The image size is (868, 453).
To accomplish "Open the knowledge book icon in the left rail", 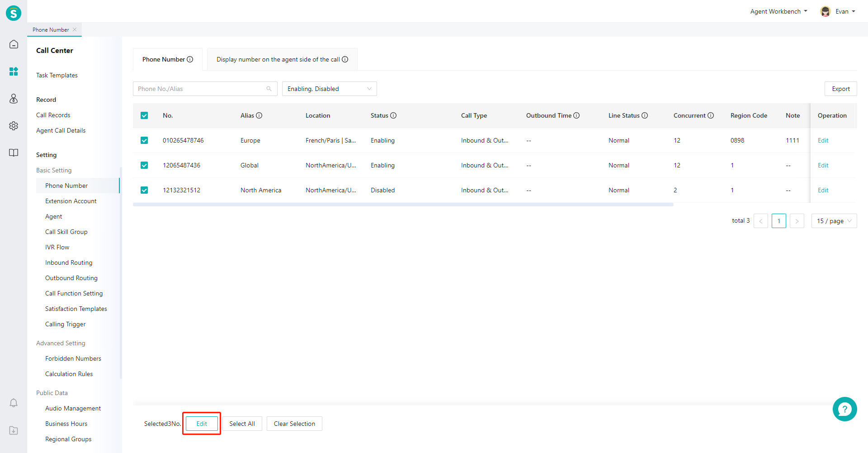I will tap(14, 153).
